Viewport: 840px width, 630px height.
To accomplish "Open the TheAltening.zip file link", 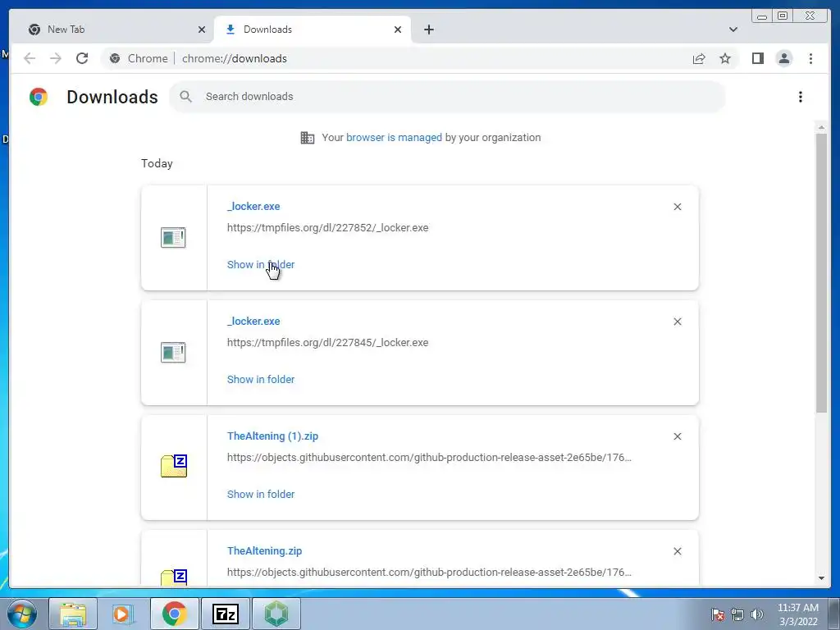I will [x=265, y=550].
